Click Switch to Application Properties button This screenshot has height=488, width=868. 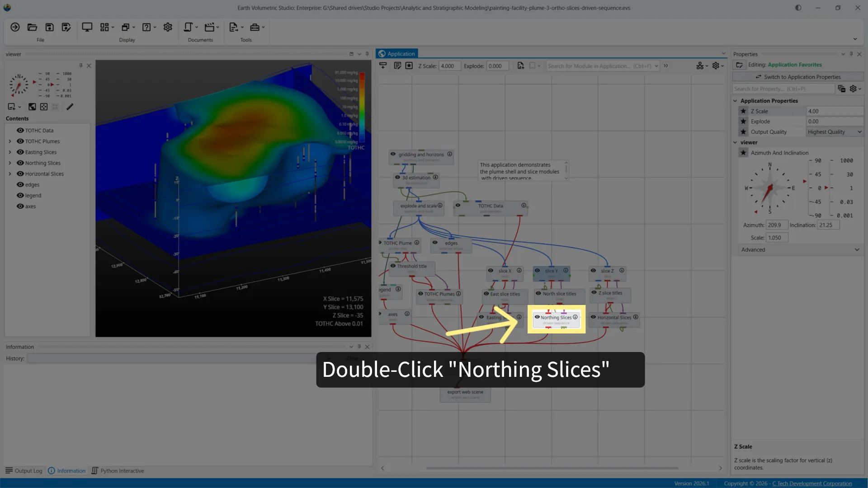tap(798, 77)
